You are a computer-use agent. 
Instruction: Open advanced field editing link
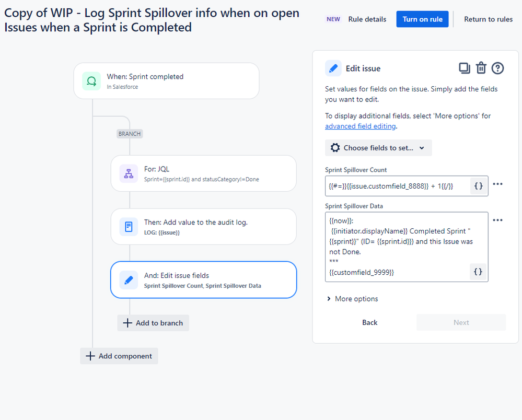(x=360, y=126)
